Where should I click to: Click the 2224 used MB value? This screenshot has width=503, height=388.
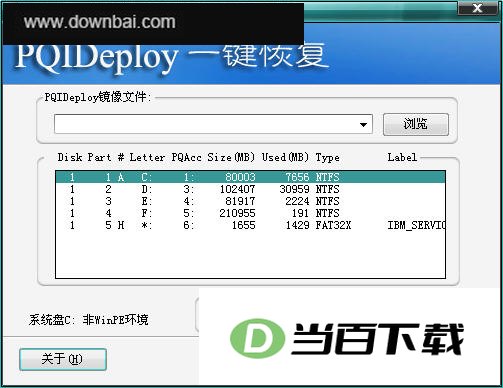[x=297, y=201]
